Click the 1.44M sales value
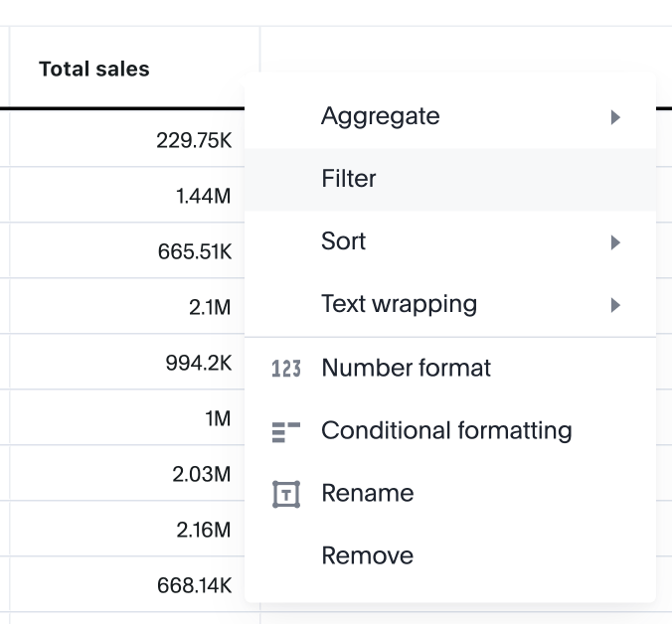This screenshot has width=672, height=624. (203, 197)
